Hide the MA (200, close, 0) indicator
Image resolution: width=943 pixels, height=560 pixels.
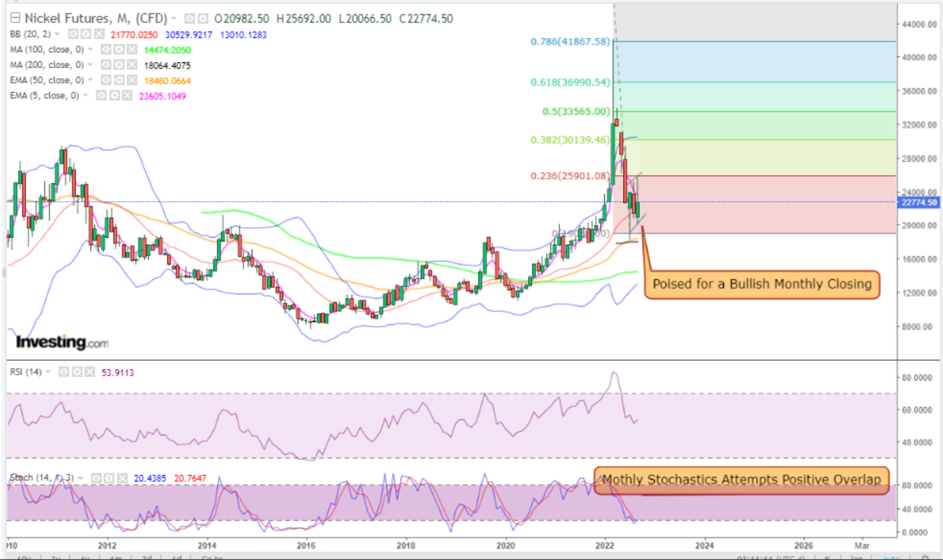(107, 65)
